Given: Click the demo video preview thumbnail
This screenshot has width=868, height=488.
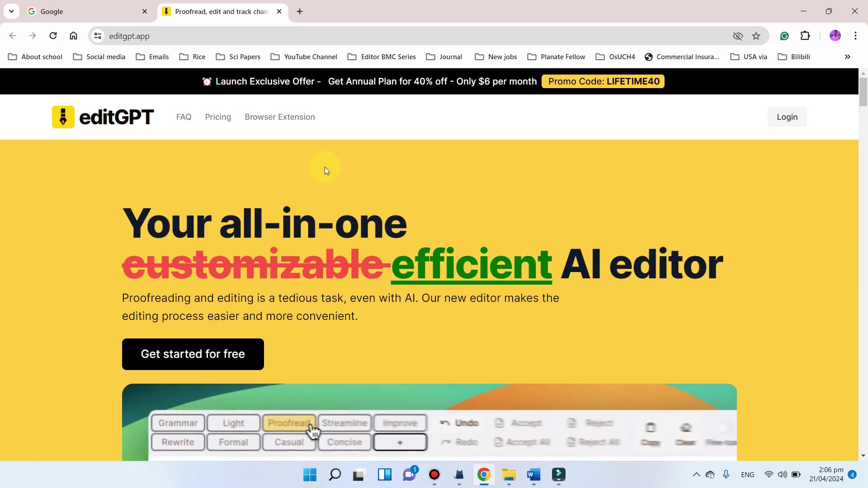Looking at the screenshot, I should pyautogui.click(x=429, y=422).
